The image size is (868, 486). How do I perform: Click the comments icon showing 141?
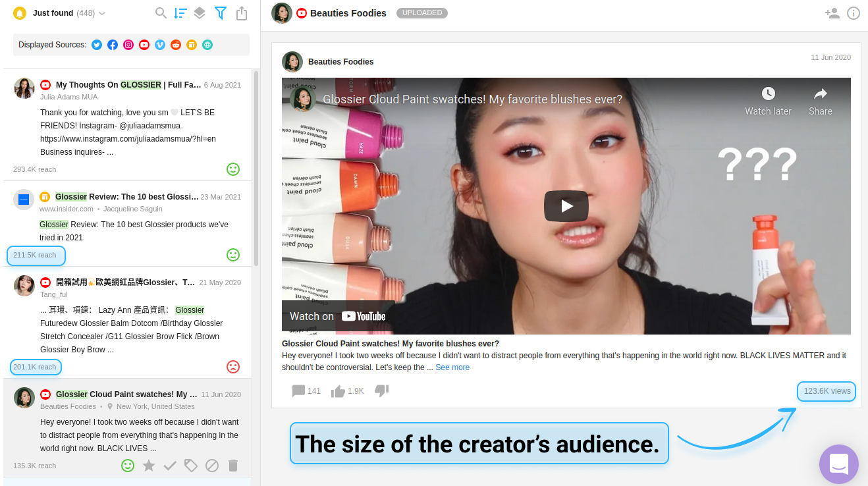[298, 391]
